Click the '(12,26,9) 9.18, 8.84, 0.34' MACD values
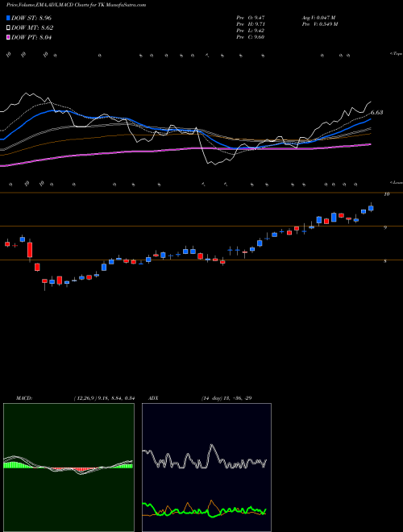 pyautogui.click(x=105, y=398)
